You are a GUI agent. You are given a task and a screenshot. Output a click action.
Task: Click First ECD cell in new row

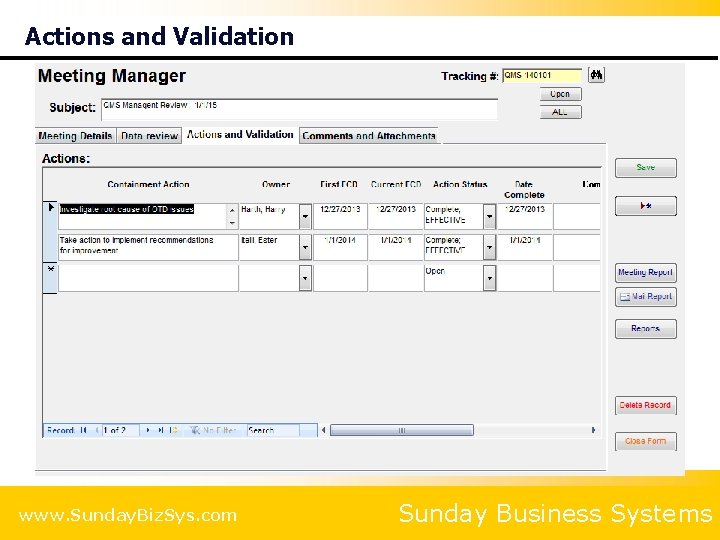pyautogui.click(x=340, y=278)
